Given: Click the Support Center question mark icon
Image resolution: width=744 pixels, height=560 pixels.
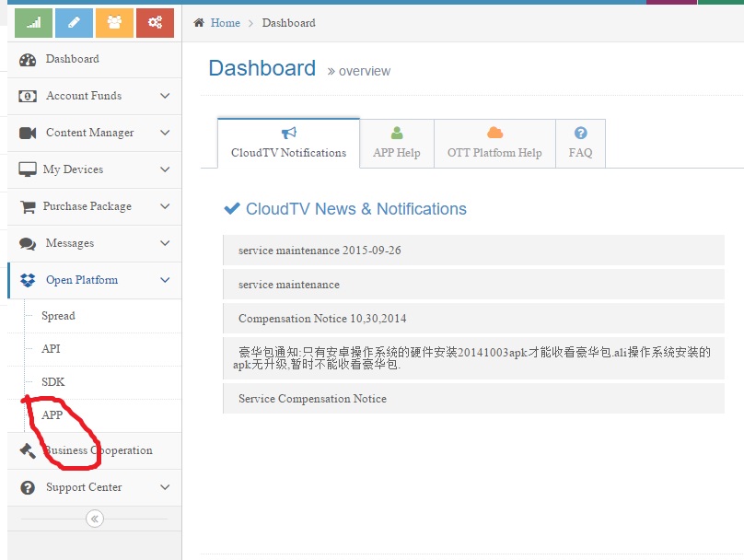Looking at the screenshot, I should (x=28, y=487).
